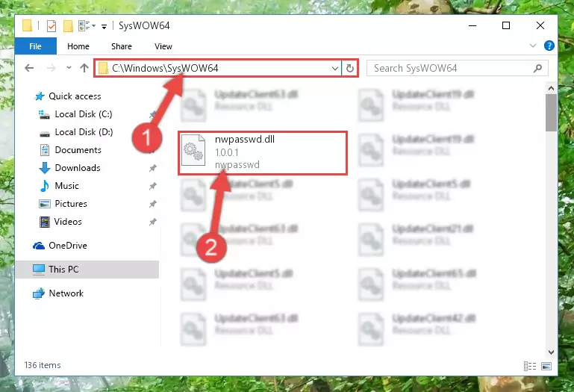The width and height of the screenshot is (574, 392).
Task: Open the recent locations dropdown
Action: pos(69,68)
